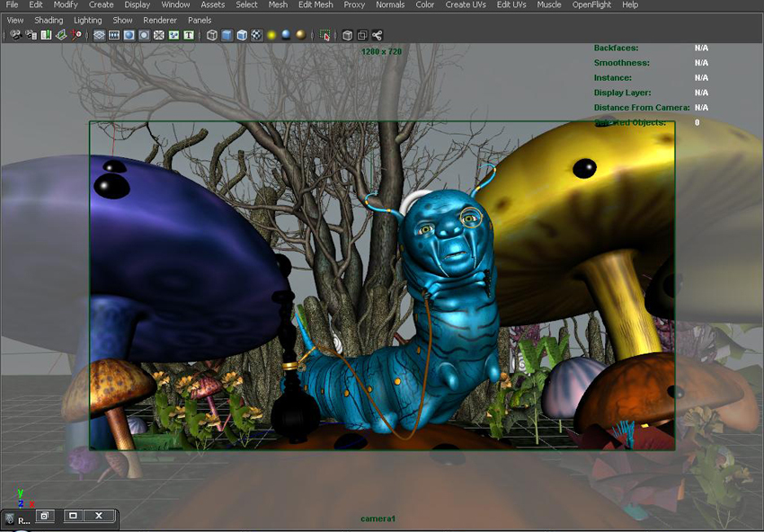Open the panel Shading menu

(x=49, y=21)
